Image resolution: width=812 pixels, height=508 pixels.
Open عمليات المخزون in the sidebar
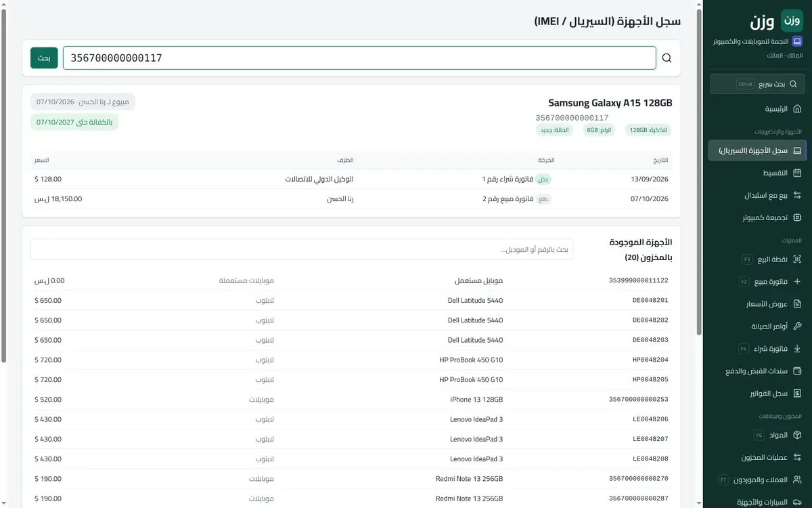coord(757,457)
